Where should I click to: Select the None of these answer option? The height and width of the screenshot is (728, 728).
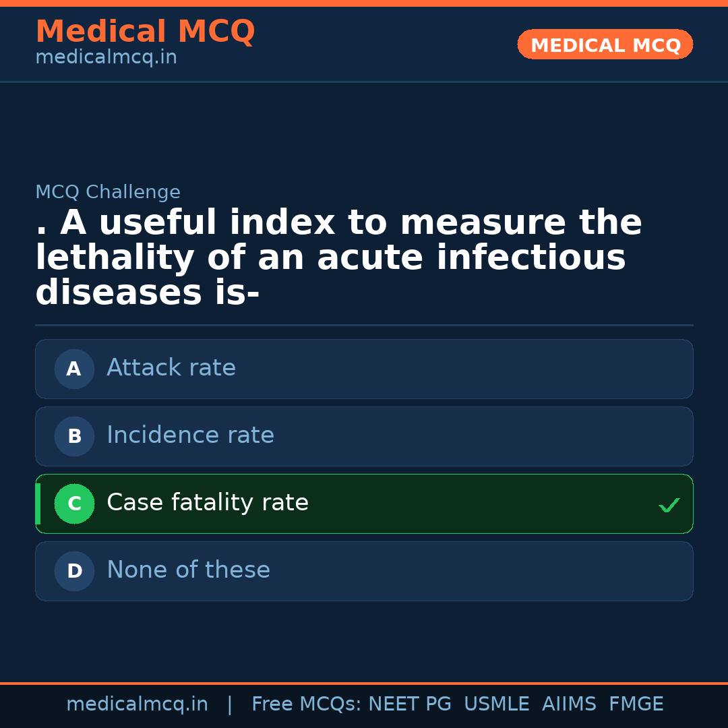364,571
